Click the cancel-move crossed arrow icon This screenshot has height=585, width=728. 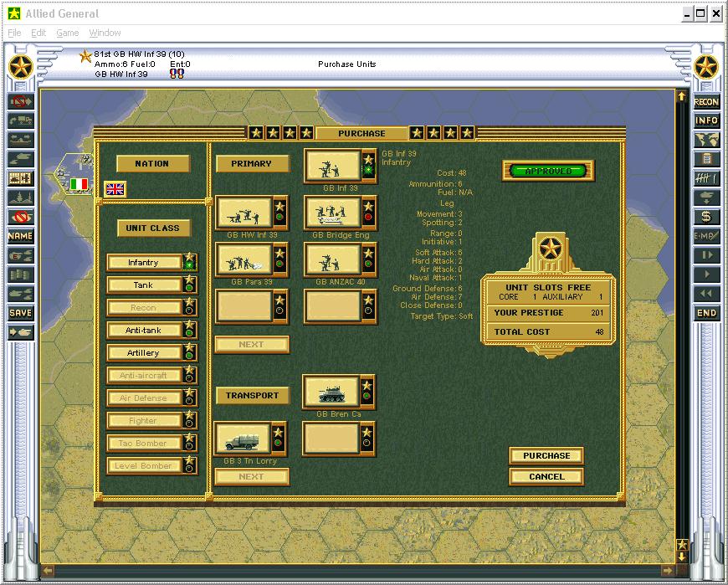point(20,101)
